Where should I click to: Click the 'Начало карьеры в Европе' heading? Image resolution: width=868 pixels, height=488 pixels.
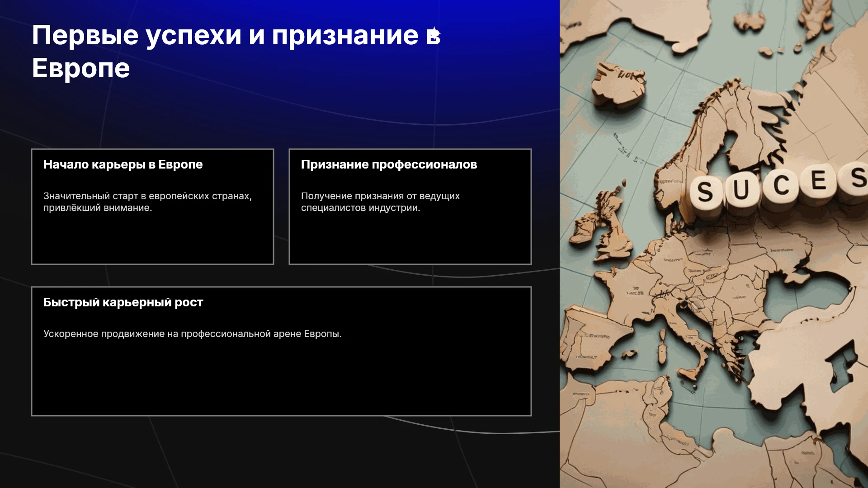[x=123, y=164]
